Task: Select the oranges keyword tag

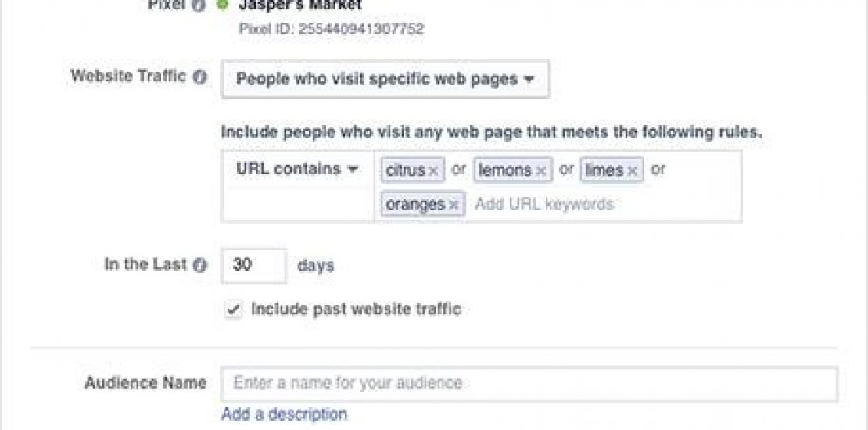Action: [x=414, y=205]
